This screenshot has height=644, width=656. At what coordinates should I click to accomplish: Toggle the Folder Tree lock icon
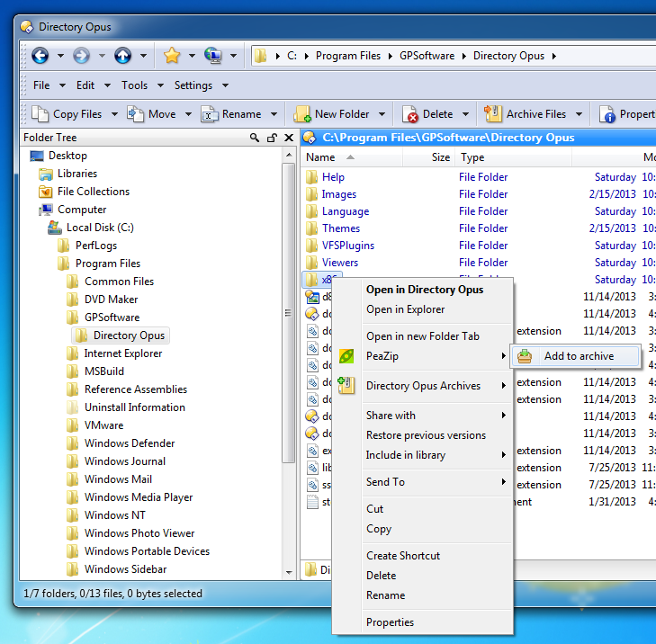point(272,138)
